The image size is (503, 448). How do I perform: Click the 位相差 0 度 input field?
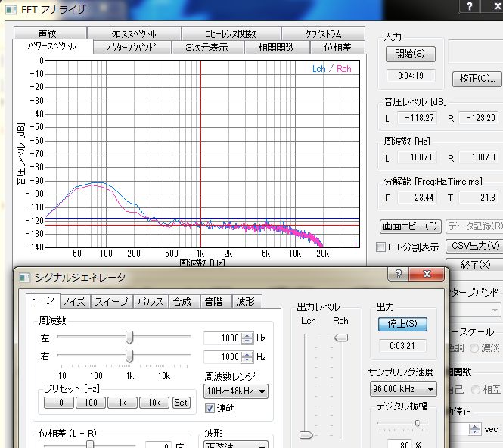[158, 446]
